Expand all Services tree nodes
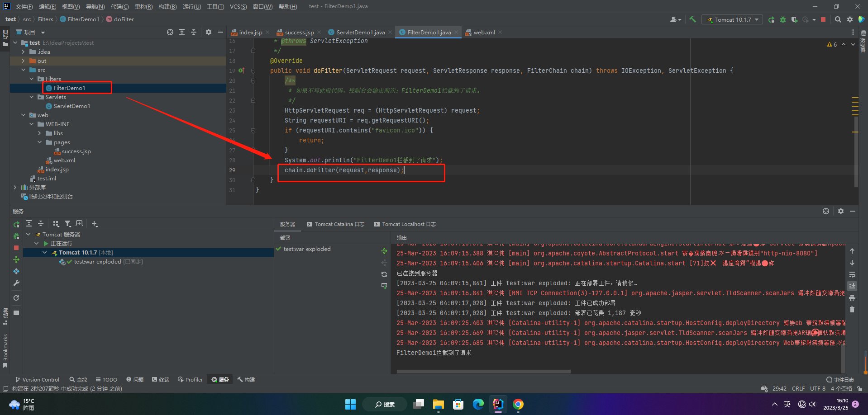The width and height of the screenshot is (868, 415). point(29,223)
